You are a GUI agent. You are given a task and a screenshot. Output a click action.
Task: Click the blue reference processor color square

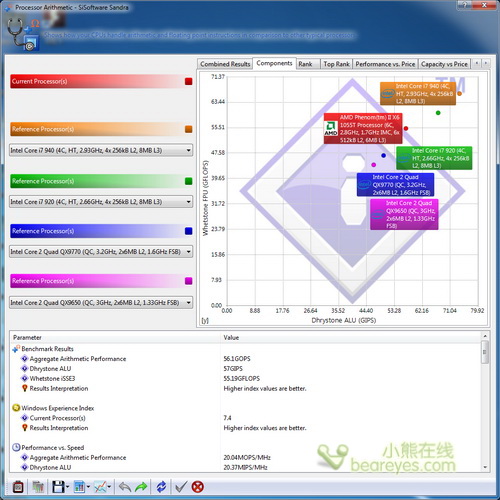click(189, 231)
